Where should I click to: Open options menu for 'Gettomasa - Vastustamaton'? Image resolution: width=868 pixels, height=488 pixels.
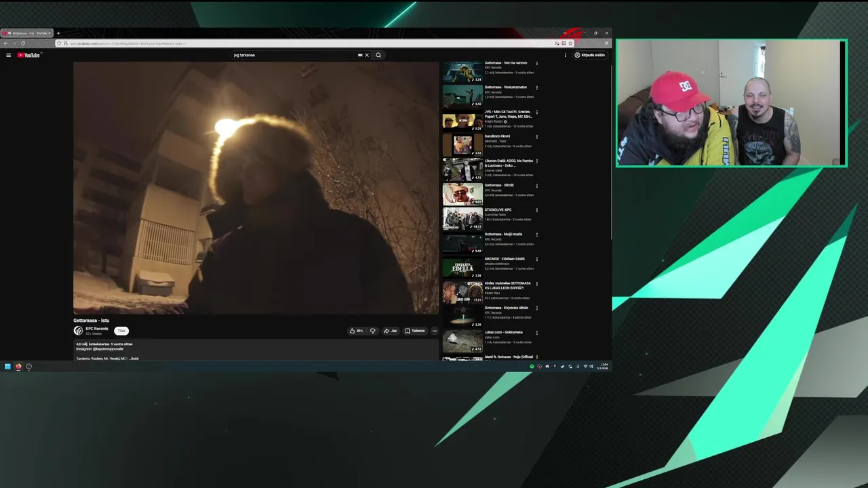pyautogui.click(x=537, y=87)
